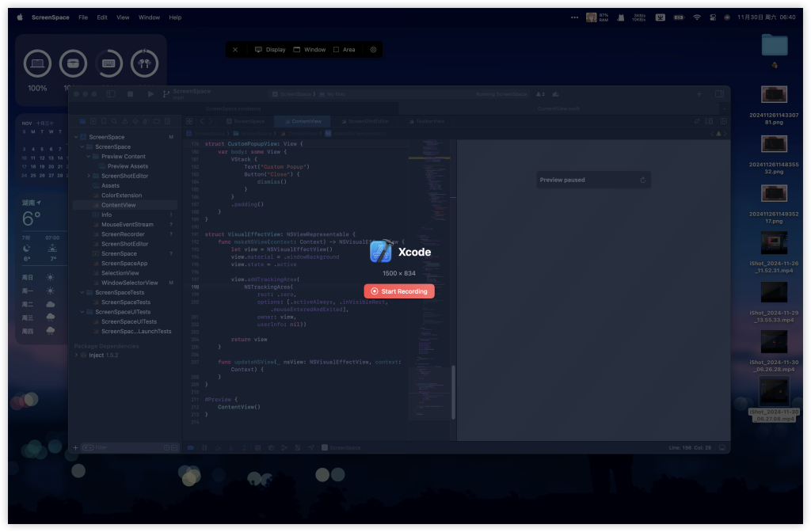811x532 pixels.
Task: Open the View menu
Action: pyautogui.click(x=123, y=17)
